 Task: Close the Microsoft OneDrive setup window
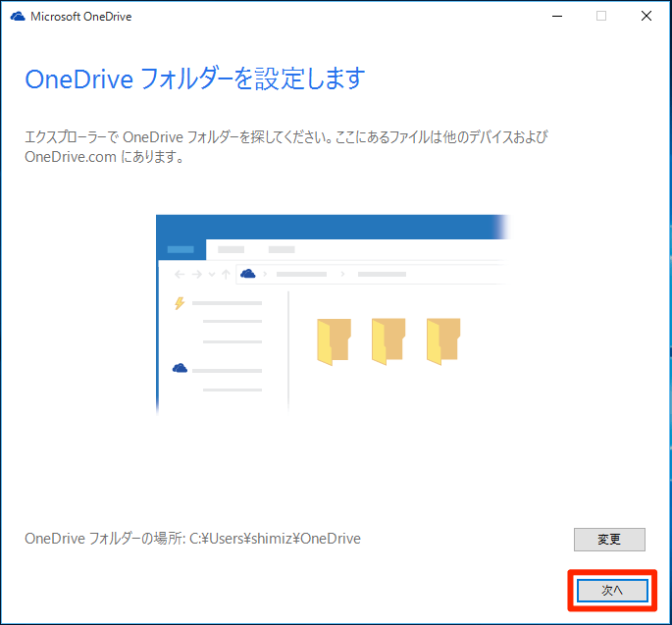(646, 17)
